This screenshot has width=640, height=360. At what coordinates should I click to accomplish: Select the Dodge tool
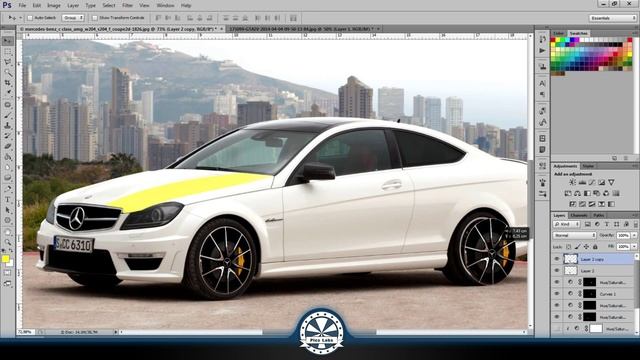8,178
